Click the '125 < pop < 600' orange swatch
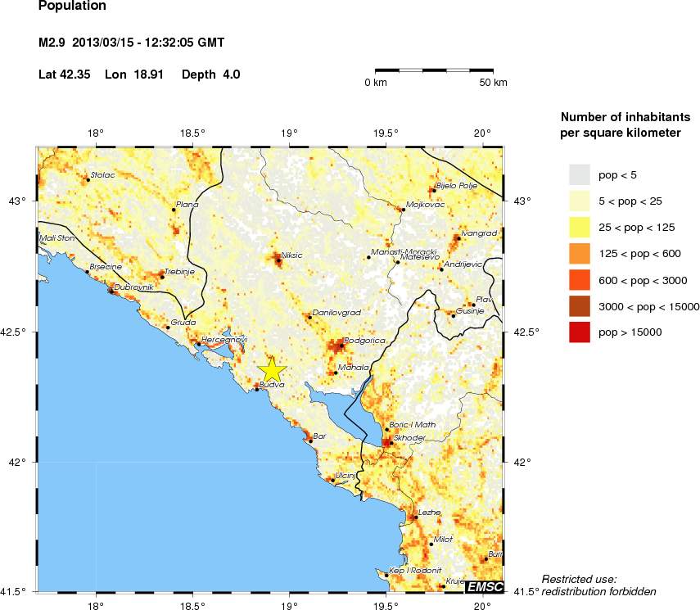Image resolution: width=700 pixels, height=610 pixels. (580, 253)
